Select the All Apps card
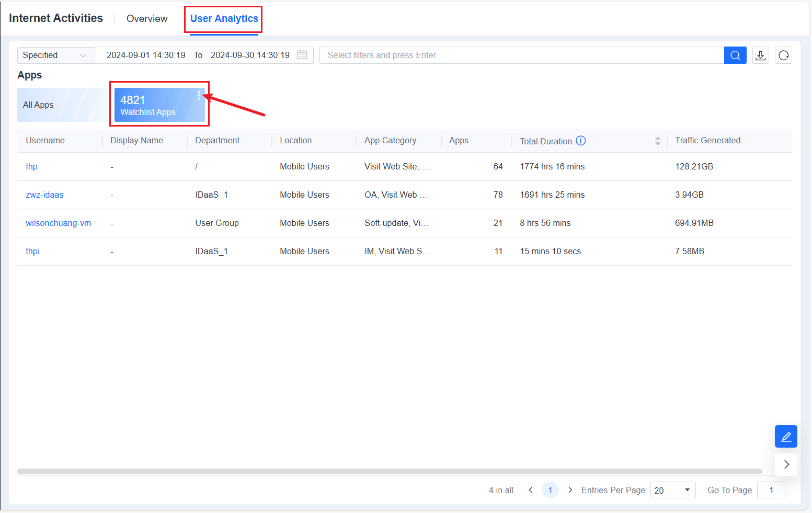 (63, 105)
